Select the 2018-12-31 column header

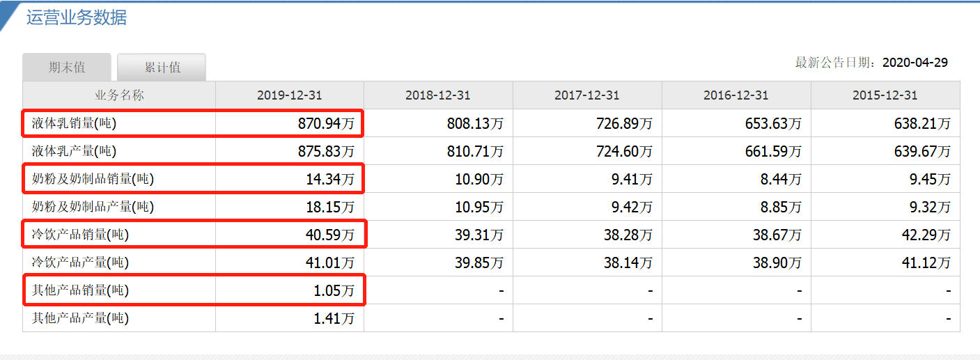pyautogui.click(x=438, y=95)
